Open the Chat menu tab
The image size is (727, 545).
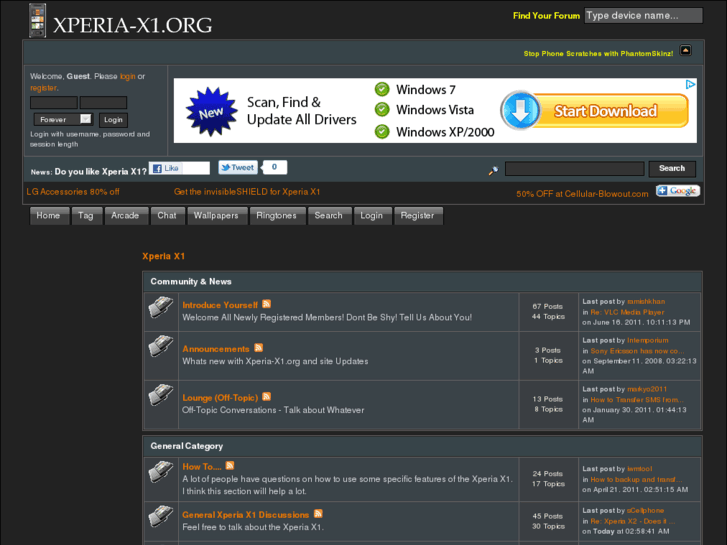(167, 216)
